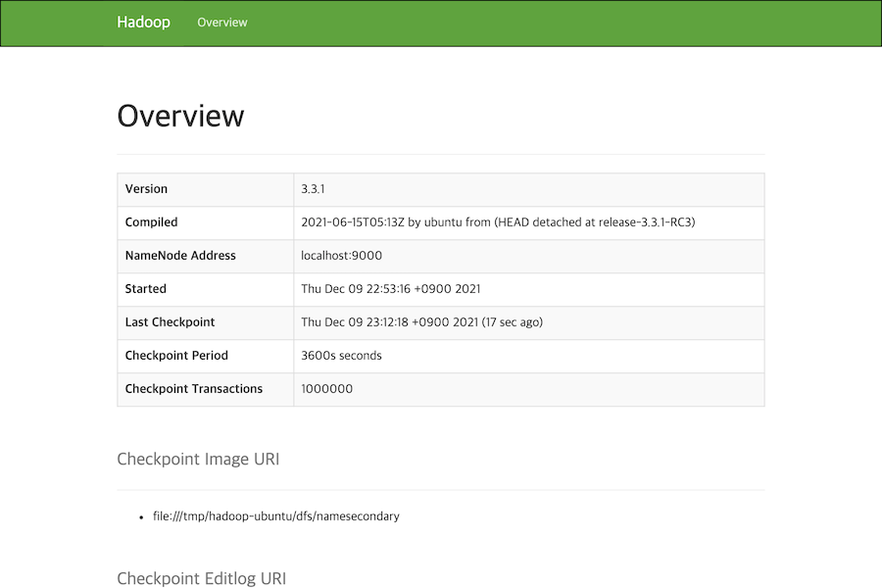Select the localhost:9000 address value
Screen dimensions: 882x588
coord(339,256)
